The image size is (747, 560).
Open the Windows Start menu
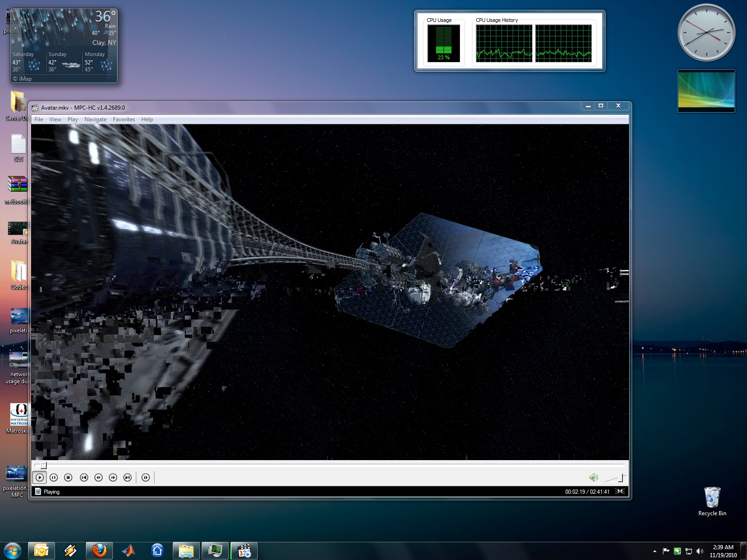[x=13, y=551]
